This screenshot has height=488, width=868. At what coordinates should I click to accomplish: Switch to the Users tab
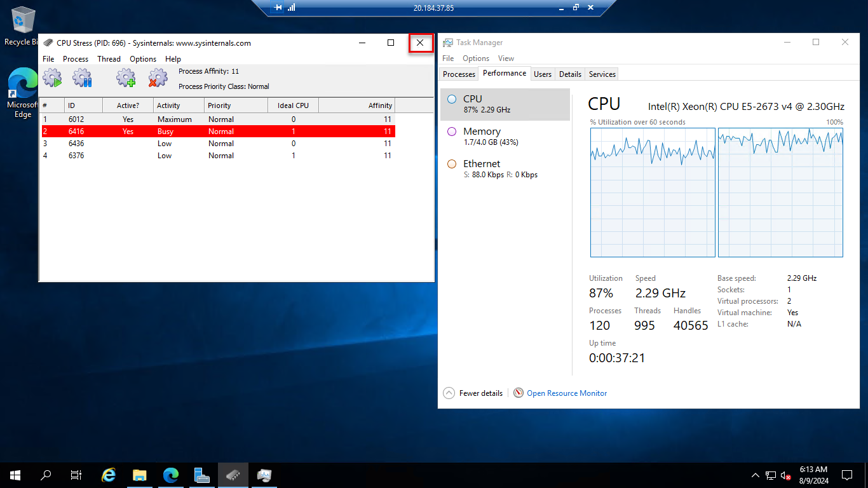543,74
